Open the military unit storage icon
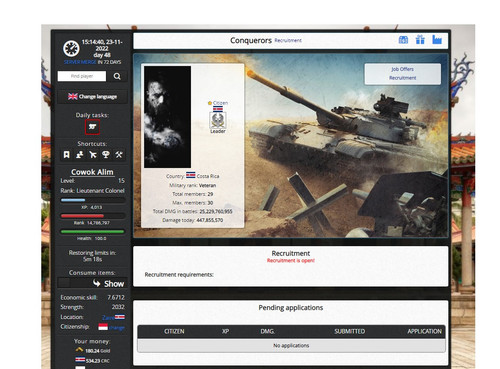 [403, 40]
